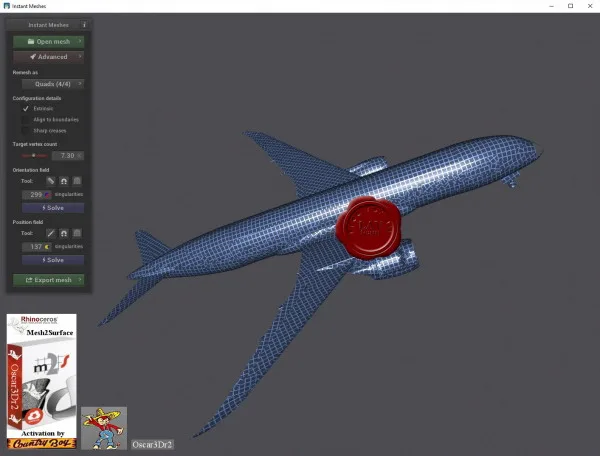Open the Quads (4/4) remesh dropdown
The height and width of the screenshot is (456, 600).
point(53,84)
